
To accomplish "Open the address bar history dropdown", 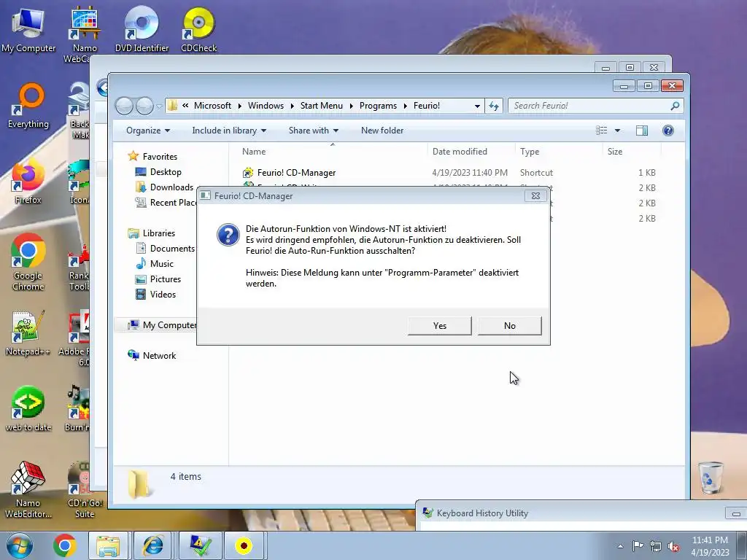I will 477,106.
